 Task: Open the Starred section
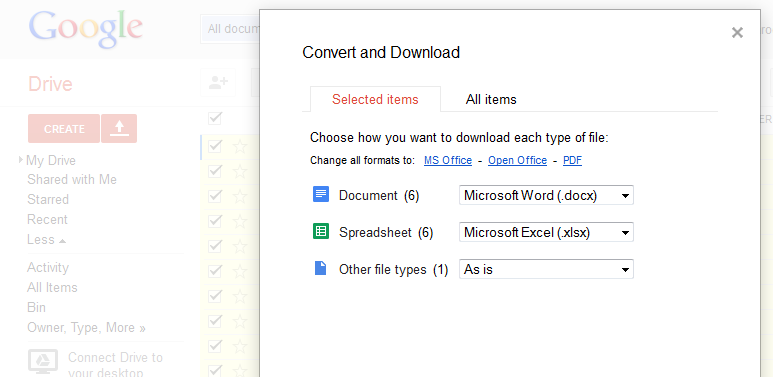(48, 200)
